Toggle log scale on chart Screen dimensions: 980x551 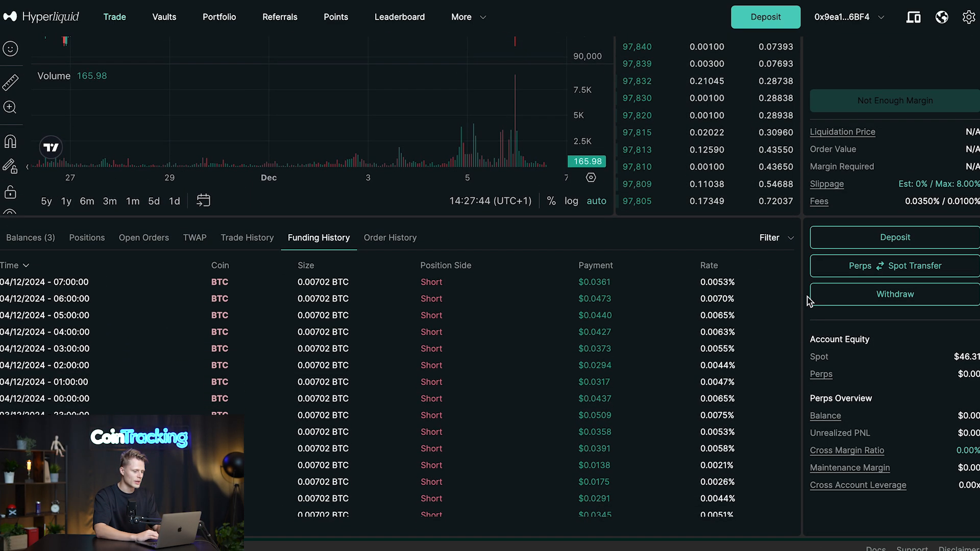click(x=571, y=201)
